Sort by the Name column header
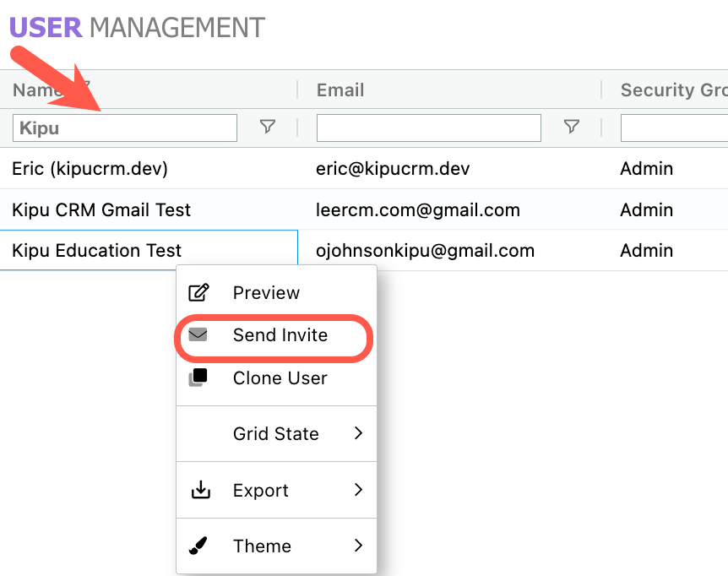Viewport: 728px width, 576px height. tap(35, 90)
